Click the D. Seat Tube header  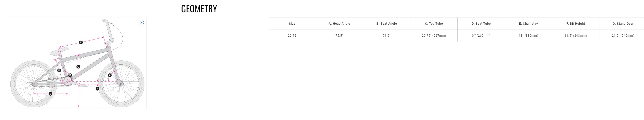pyautogui.click(x=481, y=24)
